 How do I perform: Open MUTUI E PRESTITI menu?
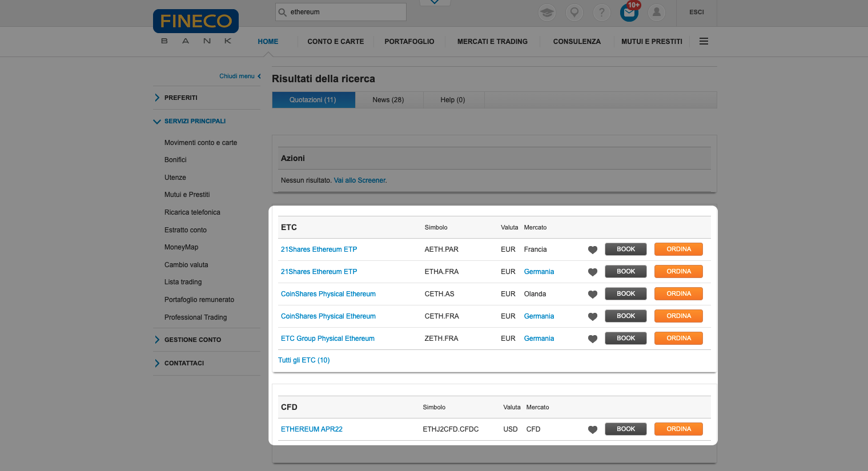pos(652,42)
